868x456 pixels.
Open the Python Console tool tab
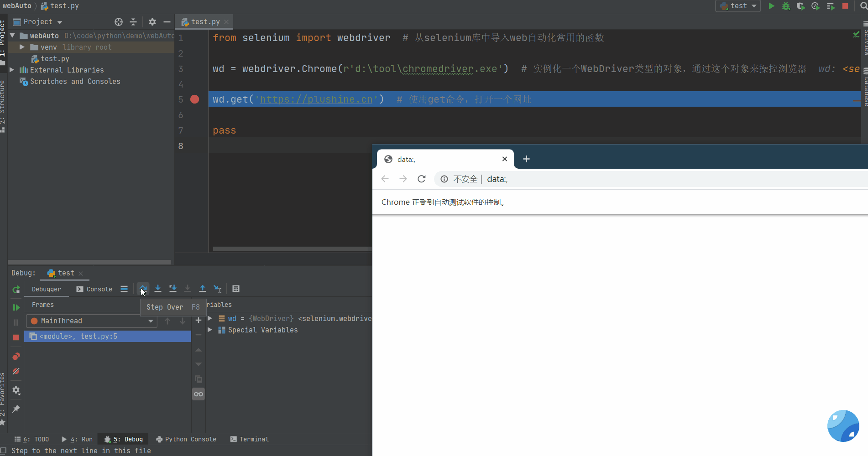point(186,439)
